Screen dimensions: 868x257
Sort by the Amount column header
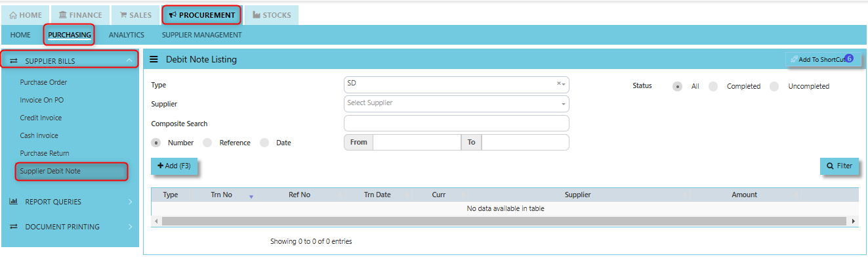pyautogui.click(x=744, y=195)
